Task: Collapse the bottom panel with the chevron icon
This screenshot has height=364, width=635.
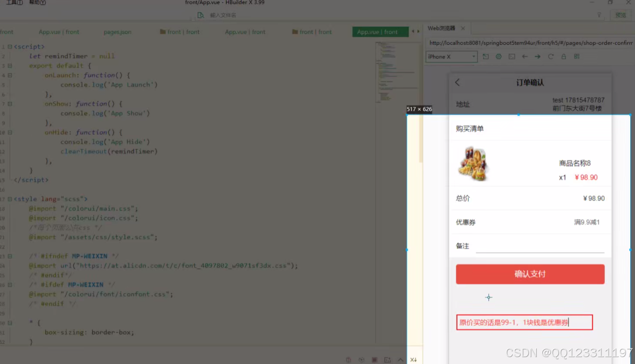Action: pos(400,359)
